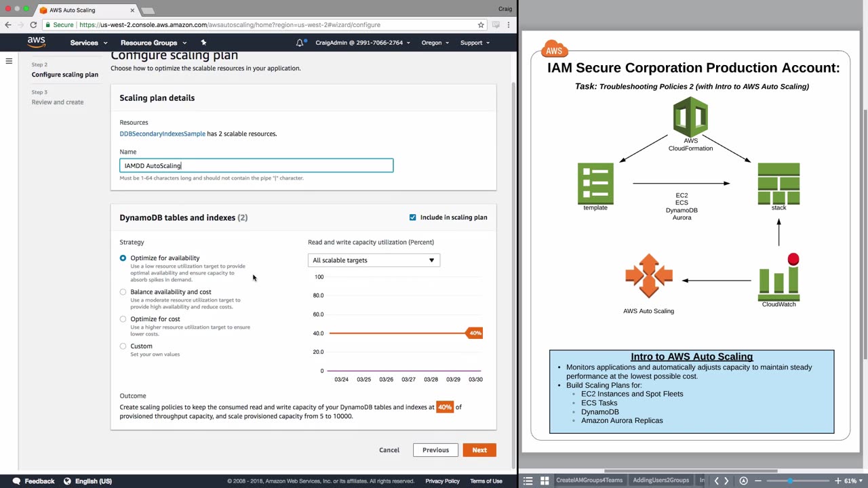Open the DDBSecondaryIndexesSample resource link
Image resolution: width=868 pixels, height=488 pixels.
pos(162,134)
